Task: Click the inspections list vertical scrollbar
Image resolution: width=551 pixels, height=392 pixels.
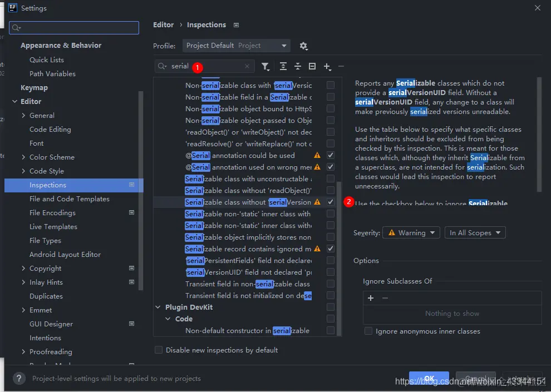Action: point(339,258)
